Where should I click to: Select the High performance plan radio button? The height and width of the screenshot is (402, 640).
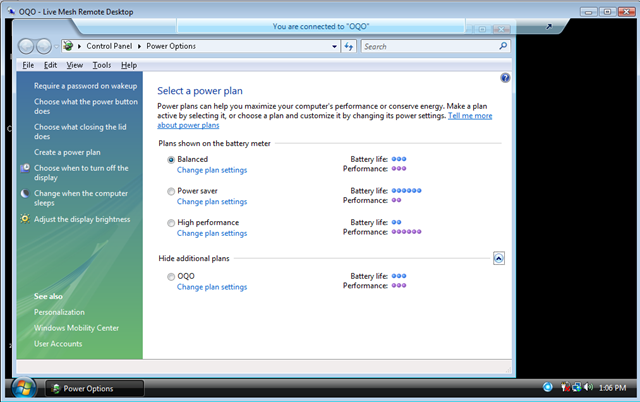point(171,223)
